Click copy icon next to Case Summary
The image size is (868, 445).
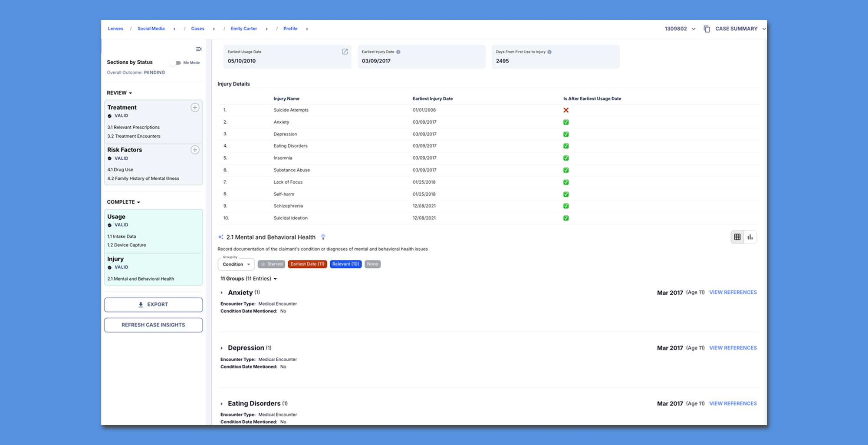(x=707, y=29)
